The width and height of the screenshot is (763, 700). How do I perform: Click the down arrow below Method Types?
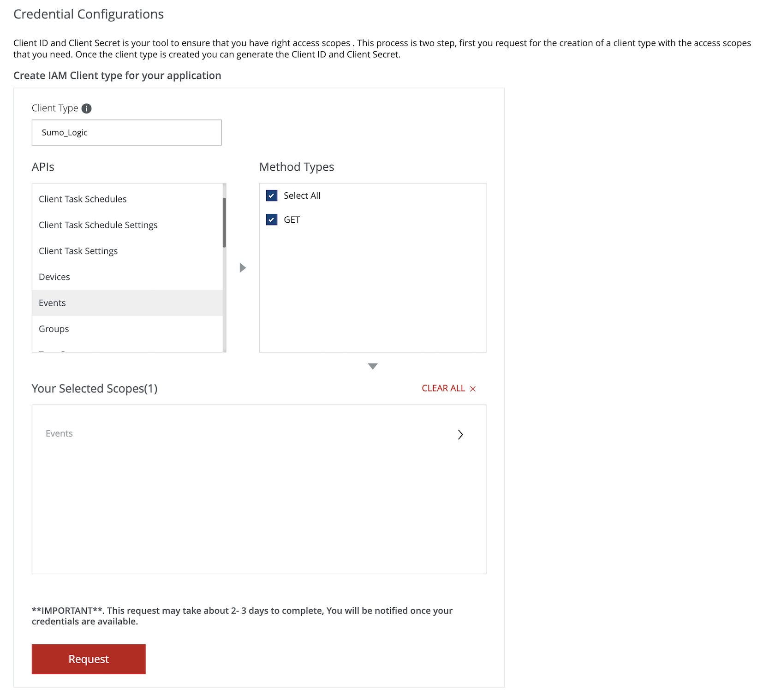click(x=372, y=366)
